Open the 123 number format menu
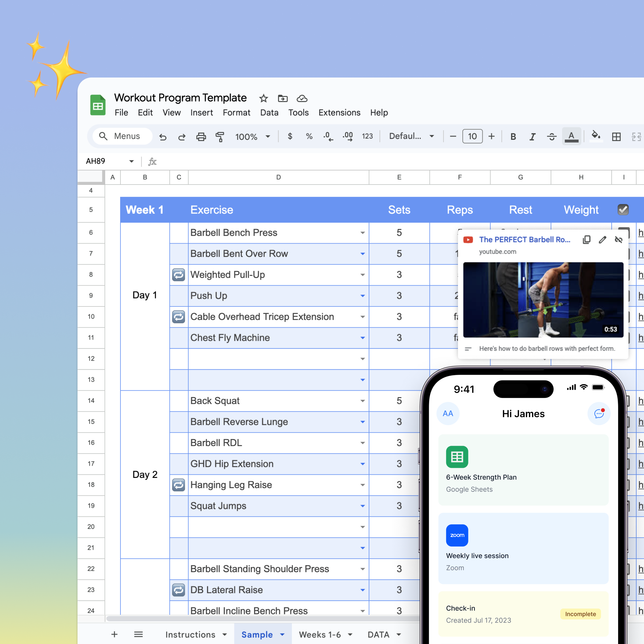Screen dimensions: 644x644 click(367, 136)
